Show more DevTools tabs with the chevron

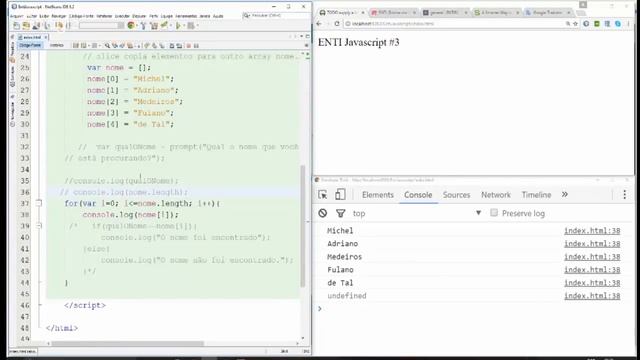click(x=564, y=195)
